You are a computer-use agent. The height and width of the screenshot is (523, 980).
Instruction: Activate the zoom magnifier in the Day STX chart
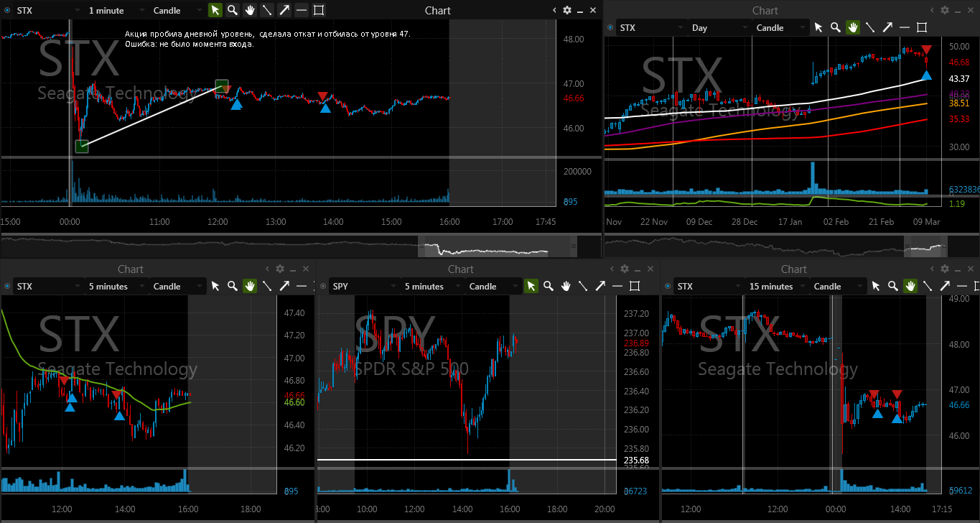coord(836,27)
